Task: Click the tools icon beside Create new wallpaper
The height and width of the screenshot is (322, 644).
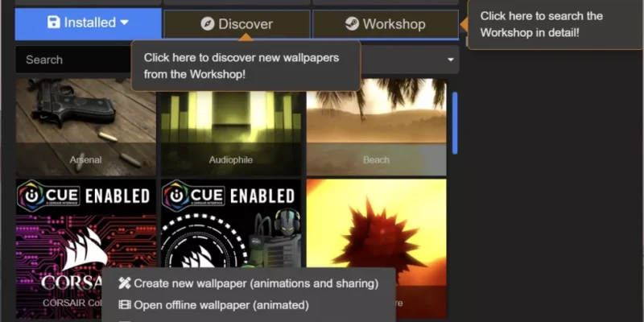Action: (124, 283)
